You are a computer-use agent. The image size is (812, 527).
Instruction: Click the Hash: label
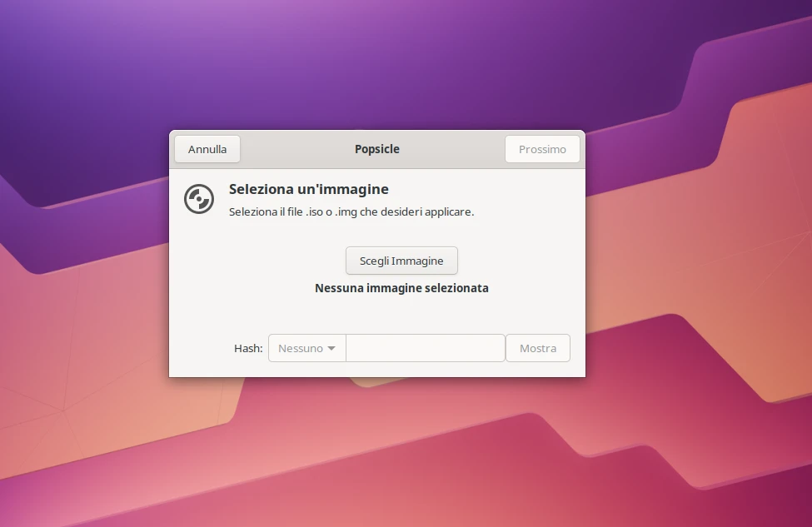tap(248, 348)
